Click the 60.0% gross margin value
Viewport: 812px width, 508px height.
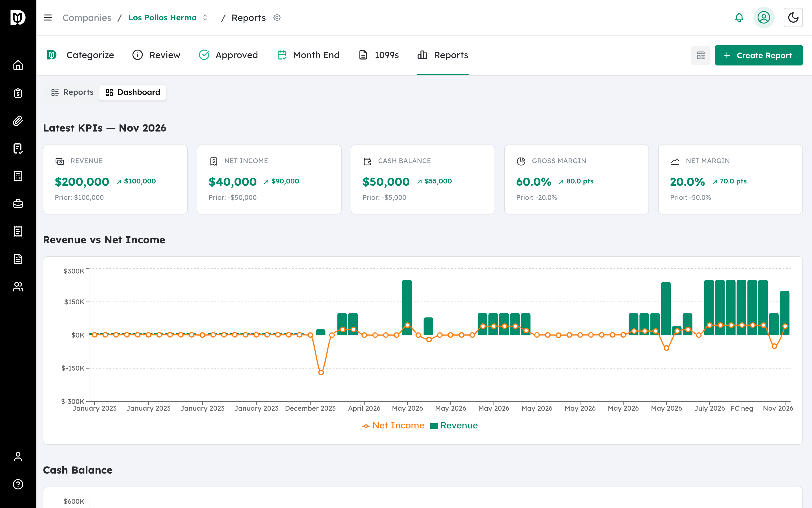[533, 182]
